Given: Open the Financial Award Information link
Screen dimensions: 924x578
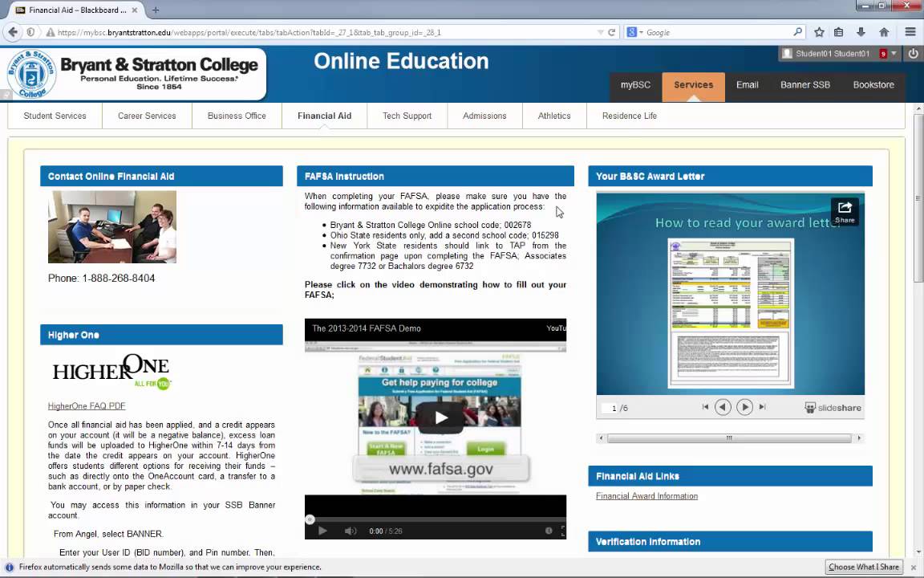Looking at the screenshot, I should (647, 496).
